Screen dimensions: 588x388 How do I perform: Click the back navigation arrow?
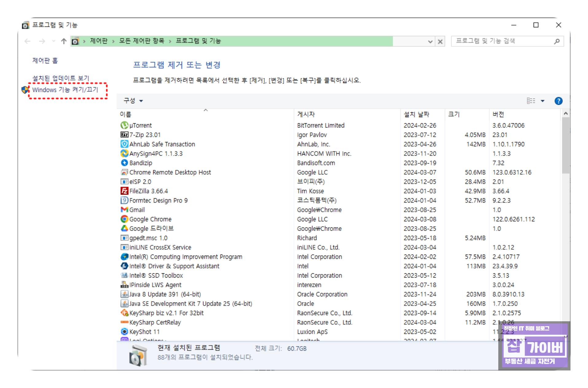(27, 41)
